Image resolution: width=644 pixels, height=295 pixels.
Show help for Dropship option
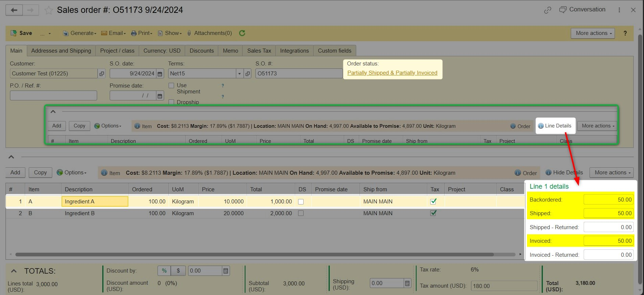[x=223, y=97]
